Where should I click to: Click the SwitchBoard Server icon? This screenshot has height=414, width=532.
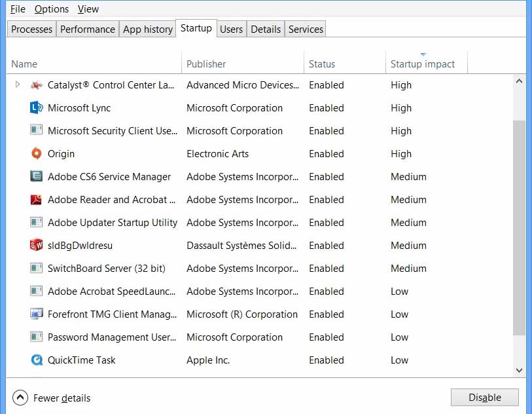[x=37, y=268]
